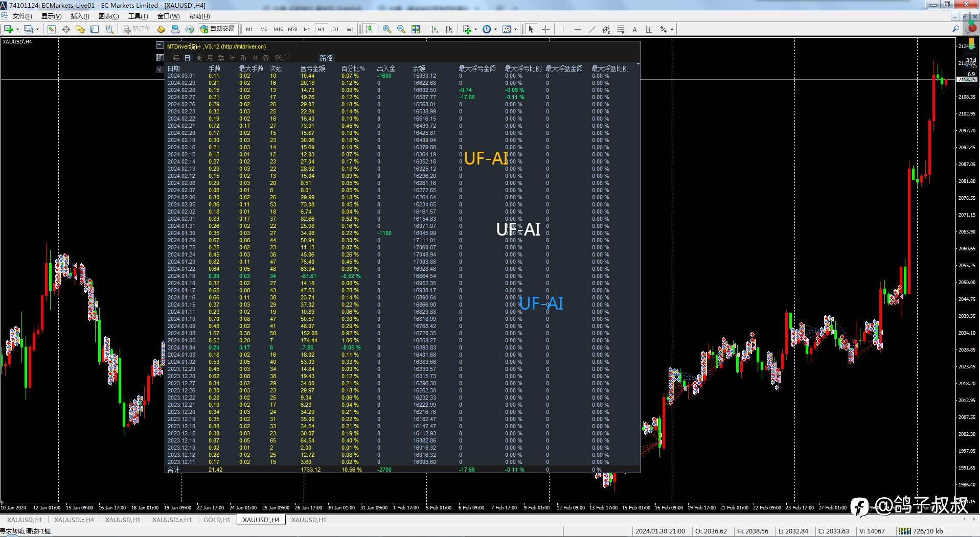Toggle the chart auto-scroll icon
This screenshot has width=980, height=537.
[x=435, y=29]
